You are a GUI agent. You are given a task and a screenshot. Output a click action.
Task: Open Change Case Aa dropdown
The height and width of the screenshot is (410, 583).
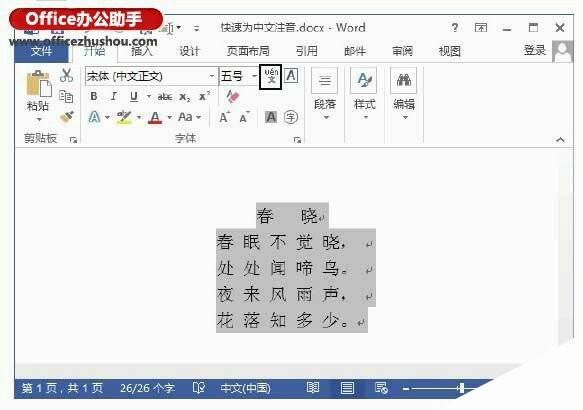click(x=190, y=117)
